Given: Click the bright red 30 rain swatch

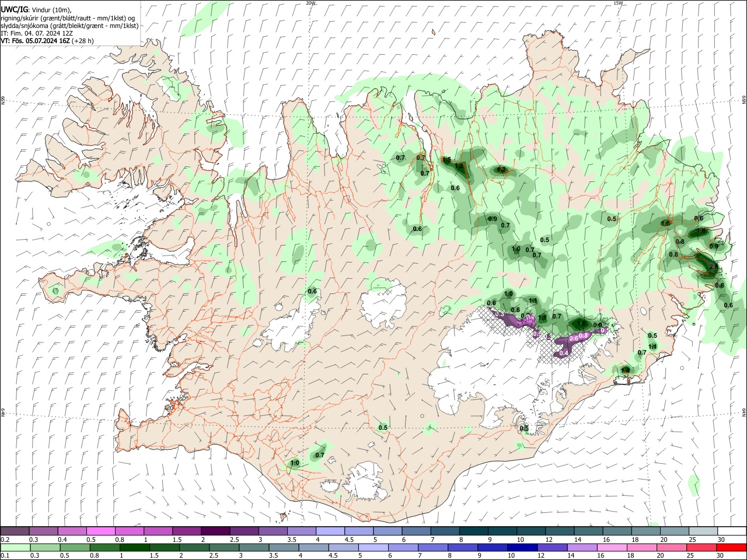Looking at the screenshot, I should click(x=731, y=548).
